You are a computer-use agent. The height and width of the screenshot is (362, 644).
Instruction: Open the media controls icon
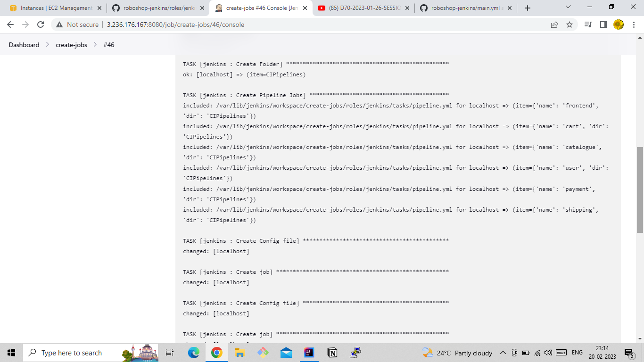tap(588, 25)
